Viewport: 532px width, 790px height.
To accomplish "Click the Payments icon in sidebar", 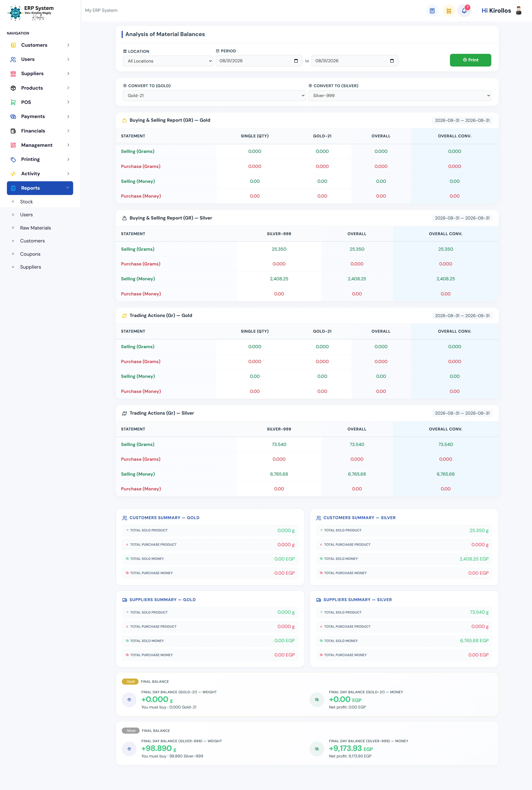I will [x=13, y=117].
